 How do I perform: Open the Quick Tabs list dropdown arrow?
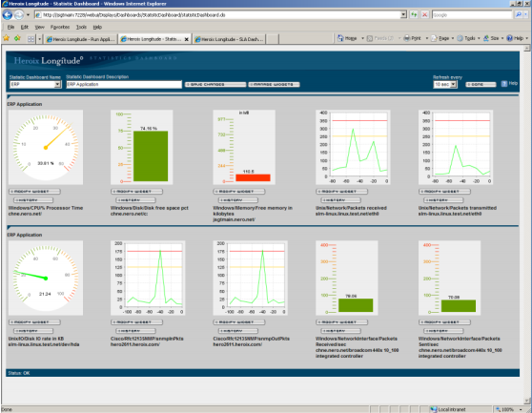[x=39, y=39]
